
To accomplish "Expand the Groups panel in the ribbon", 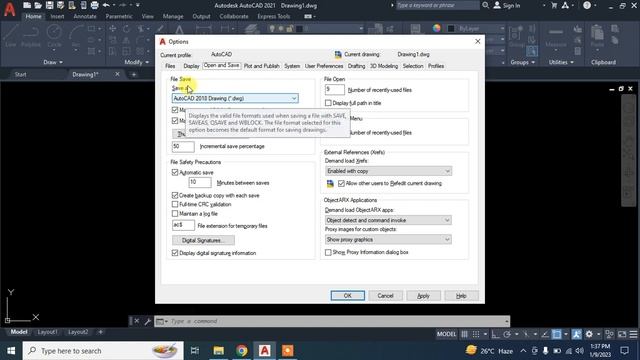I will point(522,62).
